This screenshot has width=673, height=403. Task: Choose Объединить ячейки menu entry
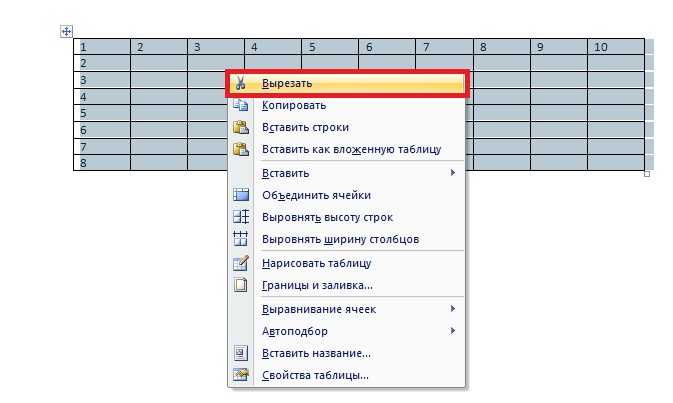[347, 195]
